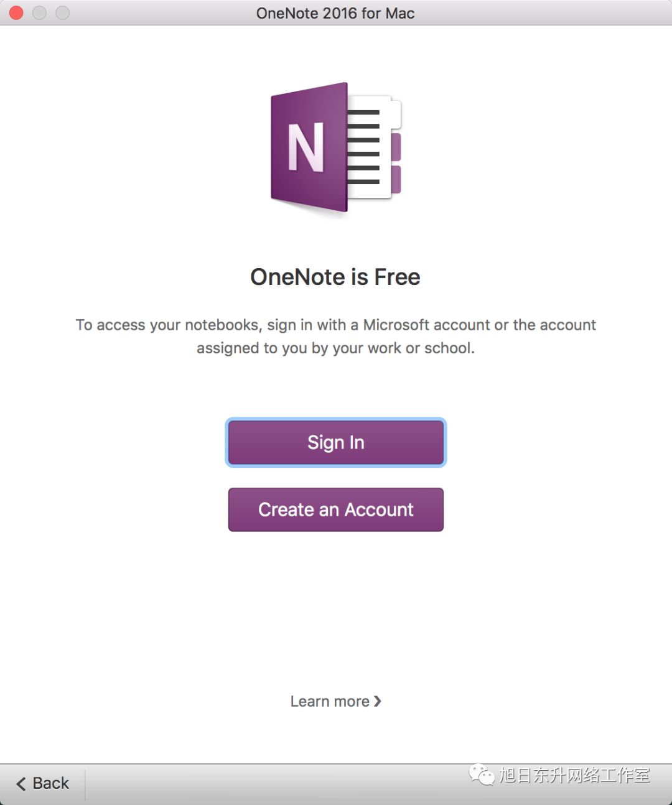The height and width of the screenshot is (805, 672).
Task: Click the purple notebook tabs on logo
Action: (396, 163)
